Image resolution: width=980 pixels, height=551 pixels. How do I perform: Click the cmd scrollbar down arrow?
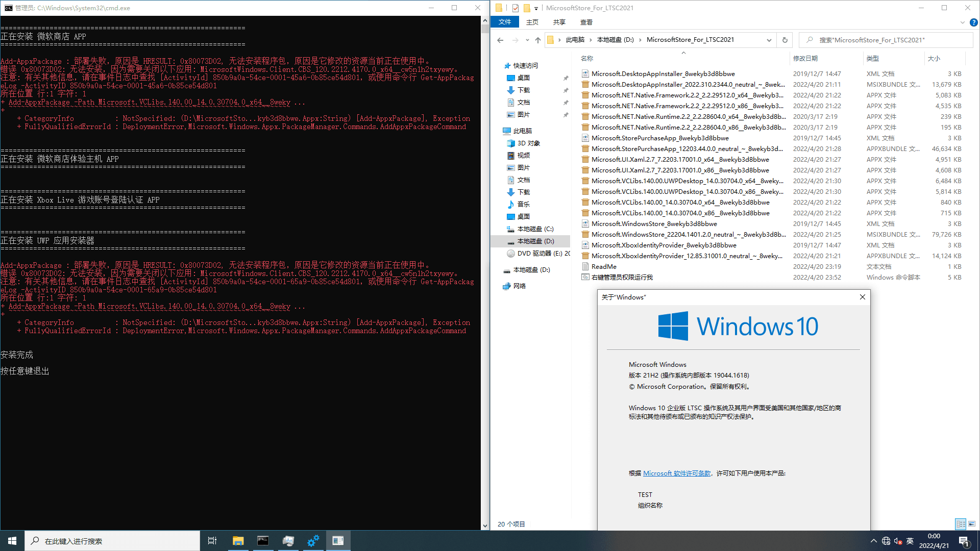[485, 525]
